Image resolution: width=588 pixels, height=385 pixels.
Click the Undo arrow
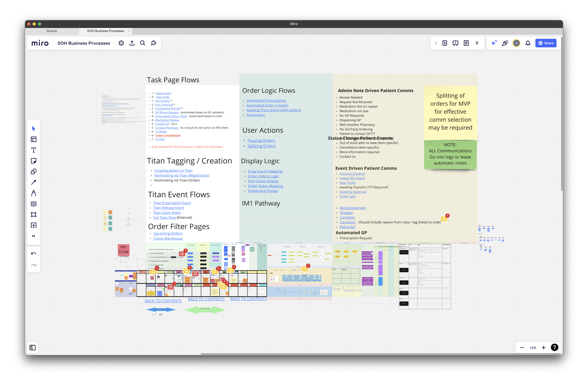34,253
